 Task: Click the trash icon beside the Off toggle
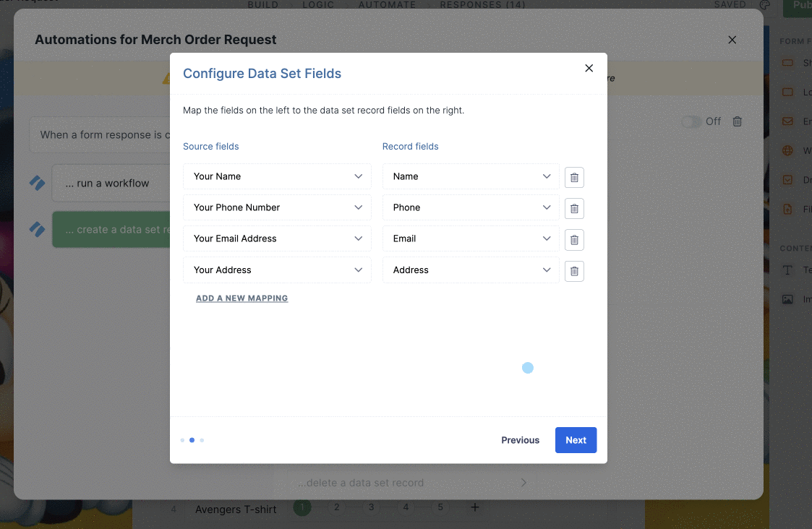(x=737, y=121)
